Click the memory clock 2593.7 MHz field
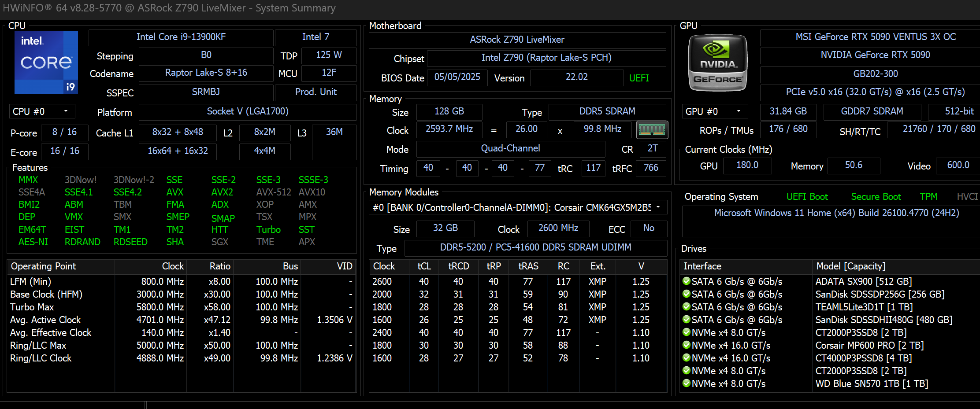Screen dimensions: 980x409 [449, 129]
